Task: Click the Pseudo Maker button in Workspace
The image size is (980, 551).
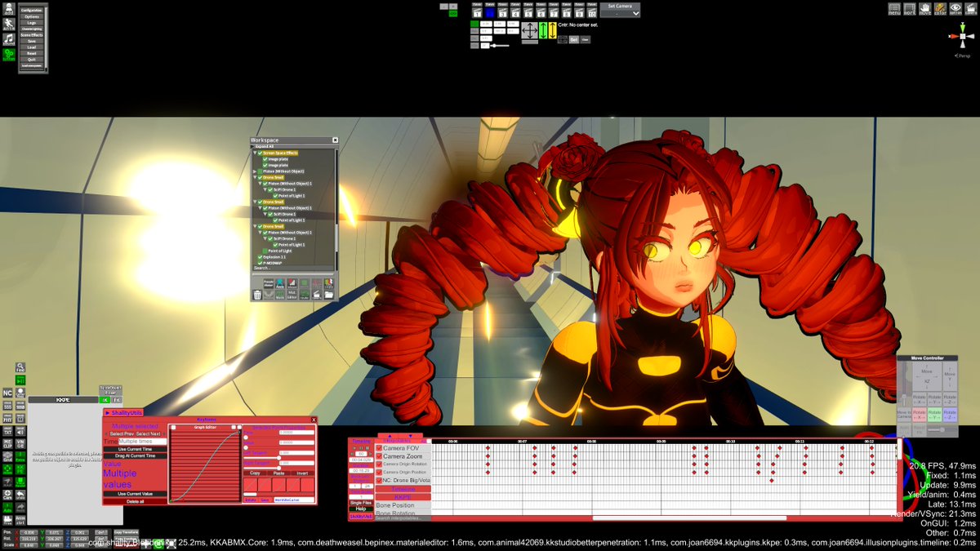Action: [269, 284]
